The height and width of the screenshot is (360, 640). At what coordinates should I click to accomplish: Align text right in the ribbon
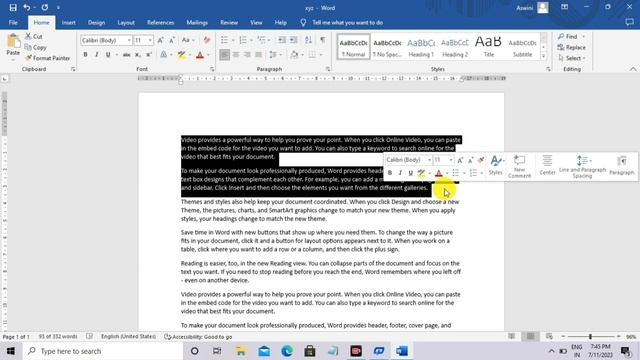click(247, 54)
